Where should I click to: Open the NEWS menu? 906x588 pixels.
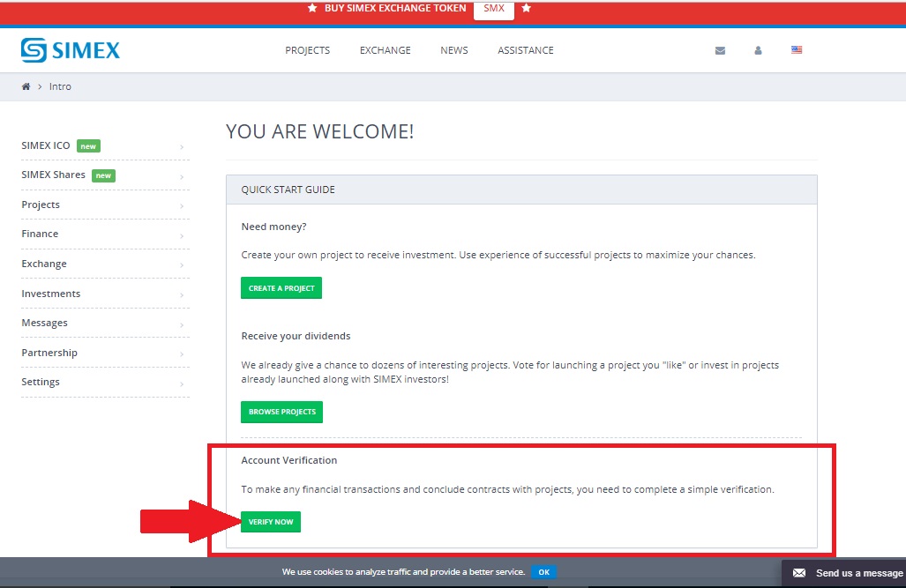[x=454, y=50]
